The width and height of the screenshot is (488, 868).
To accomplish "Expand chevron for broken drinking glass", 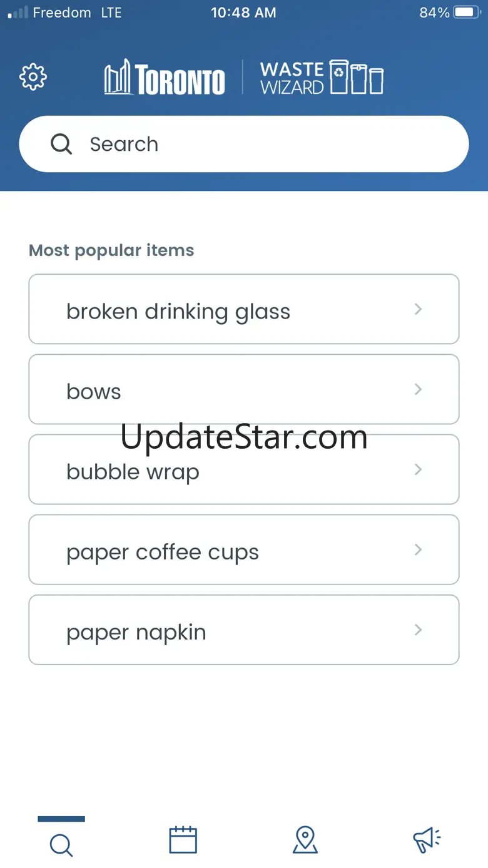I will point(419,309).
